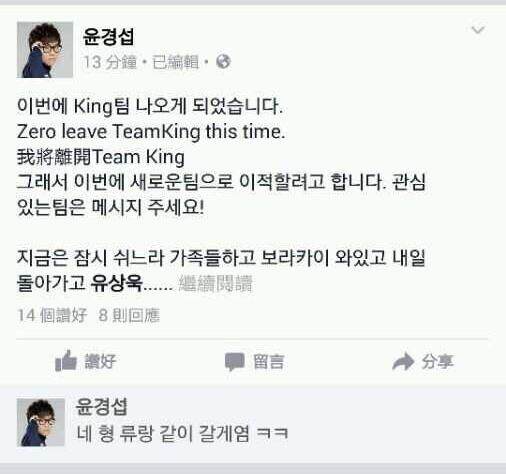Click the share arrow icon

(x=403, y=362)
